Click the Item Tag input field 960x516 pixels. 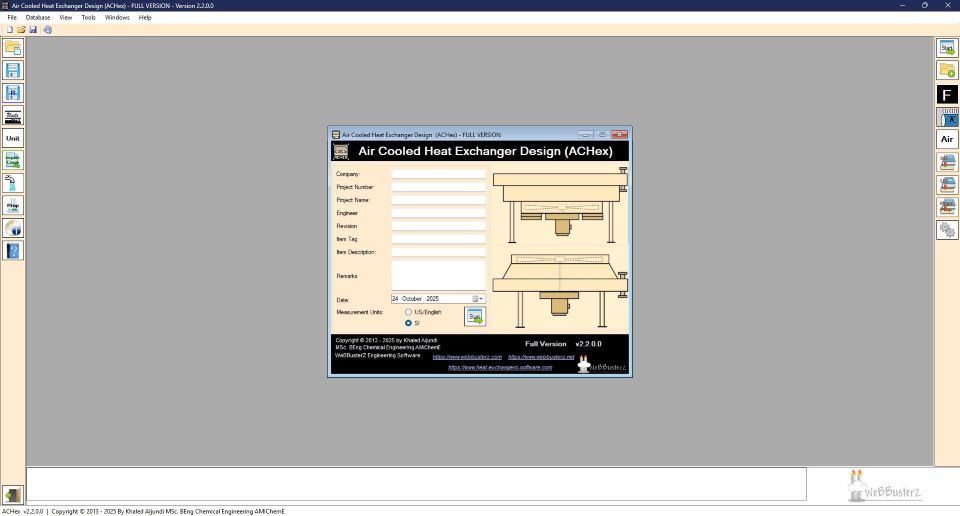(438, 239)
